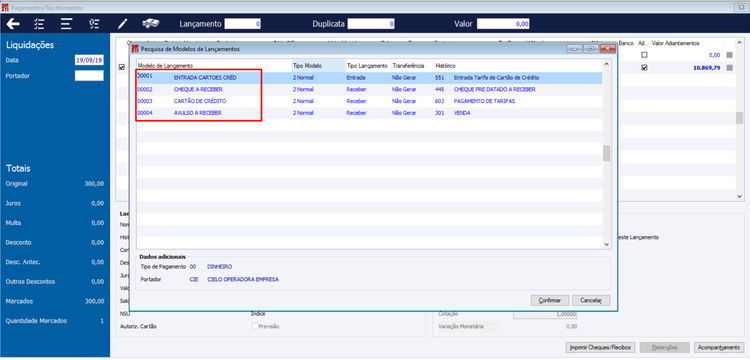Enable the unchecked Ad. checkbox in first row
This screenshot has height=360, width=750.
[x=644, y=55]
